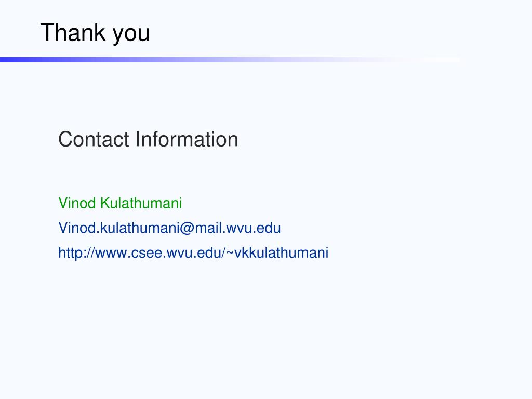Click the green first name "Vinod"
This screenshot has width=532, height=399.
pyautogui.click(x=77, y=203)
